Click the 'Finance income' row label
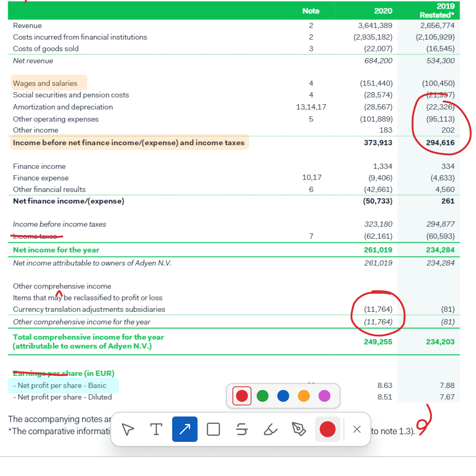Screen dimensions: 476x476 pyautogui.click(x=39, y=166)
